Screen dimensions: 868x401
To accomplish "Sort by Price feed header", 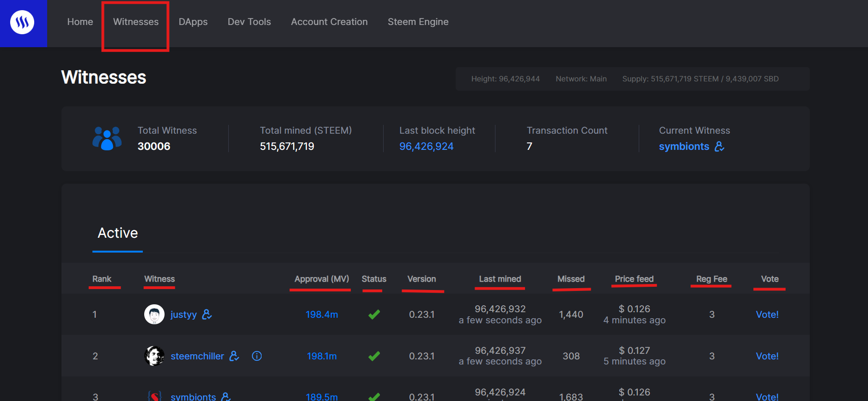I will coord(634,279).
